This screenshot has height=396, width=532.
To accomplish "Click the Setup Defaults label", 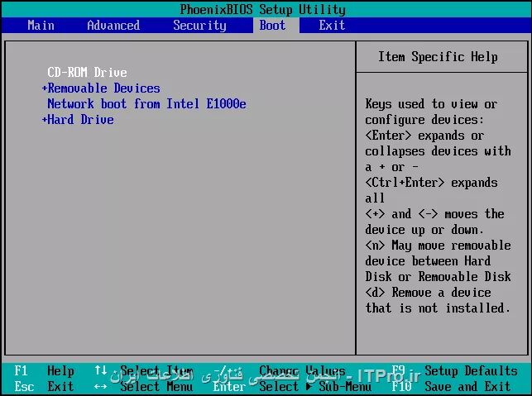I will (x=471, y=371).
